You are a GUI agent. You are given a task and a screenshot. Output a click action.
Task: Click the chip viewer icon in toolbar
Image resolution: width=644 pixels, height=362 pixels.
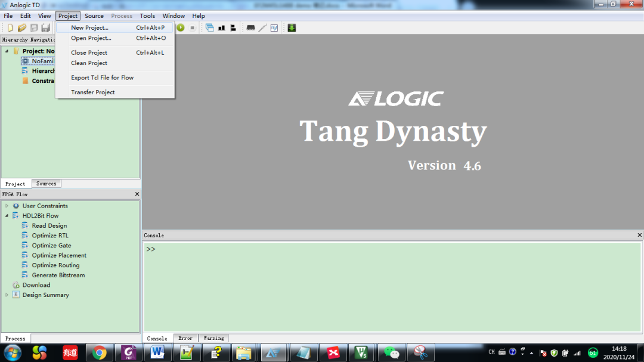point(250,28)
